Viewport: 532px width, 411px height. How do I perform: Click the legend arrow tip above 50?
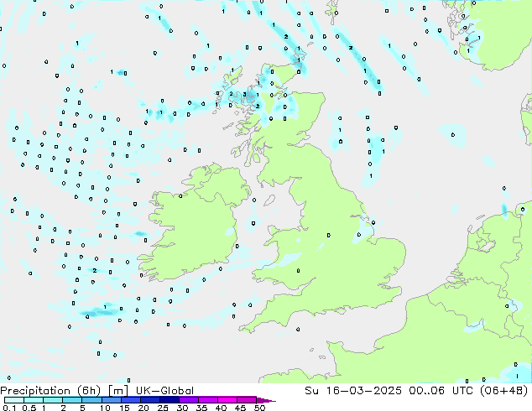pyautogui.click(x=266, y=400)
